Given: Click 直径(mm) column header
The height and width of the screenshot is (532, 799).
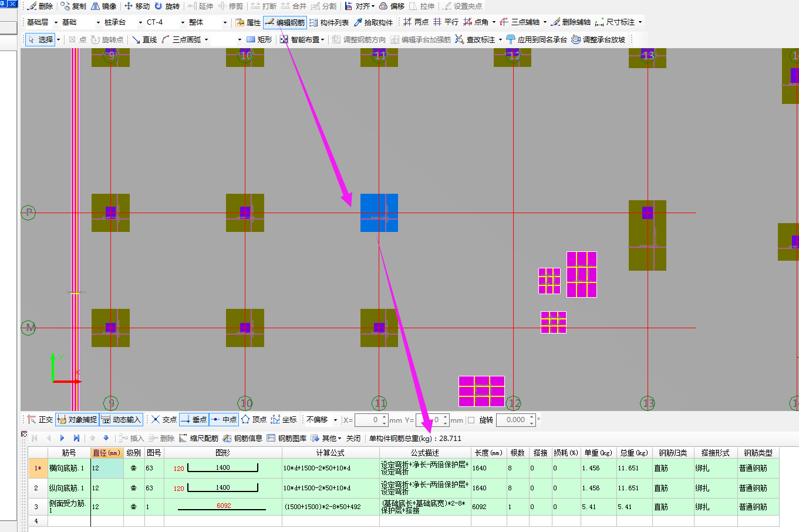Looking at the screenshot, I should pyautogui.click(x=107, y=453).
